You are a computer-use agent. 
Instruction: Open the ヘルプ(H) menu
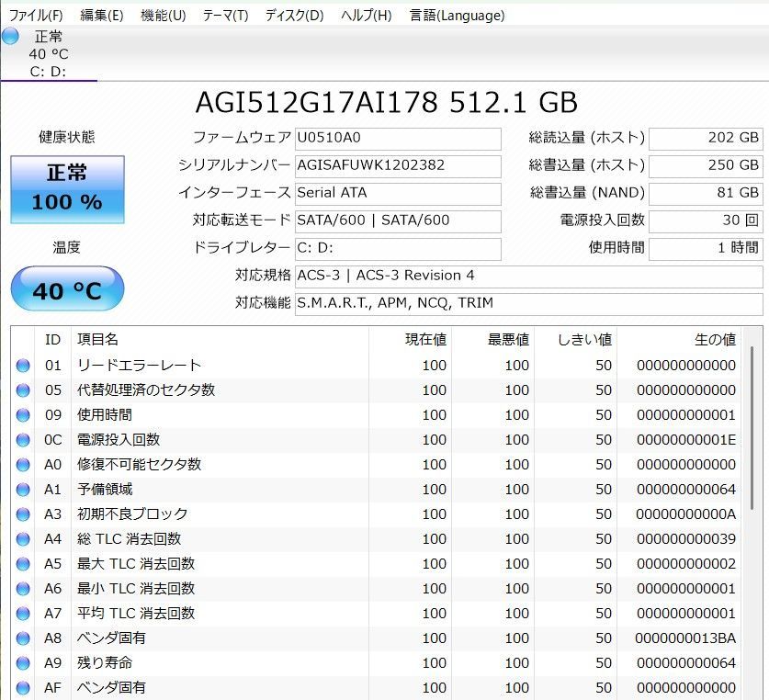coord(367,16)
